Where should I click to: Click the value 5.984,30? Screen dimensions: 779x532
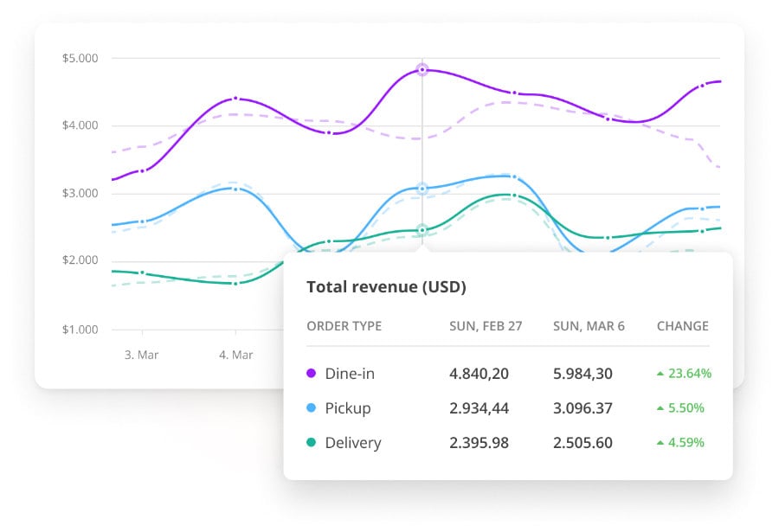click(583, 374)
